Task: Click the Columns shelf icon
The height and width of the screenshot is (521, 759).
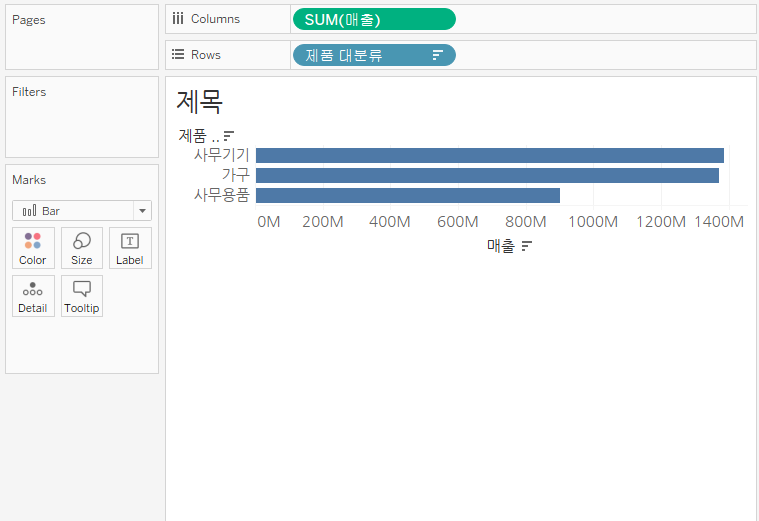Action: coord(178,18)
